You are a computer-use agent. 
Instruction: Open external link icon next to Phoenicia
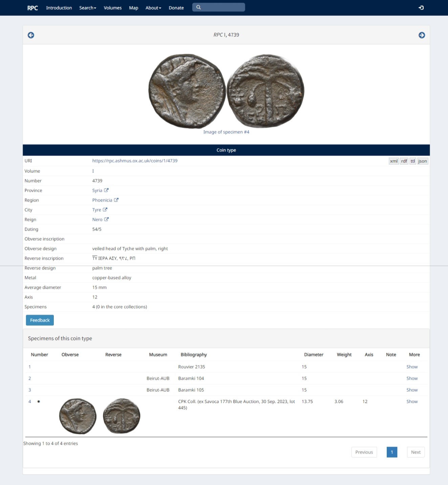click(116, 200)
